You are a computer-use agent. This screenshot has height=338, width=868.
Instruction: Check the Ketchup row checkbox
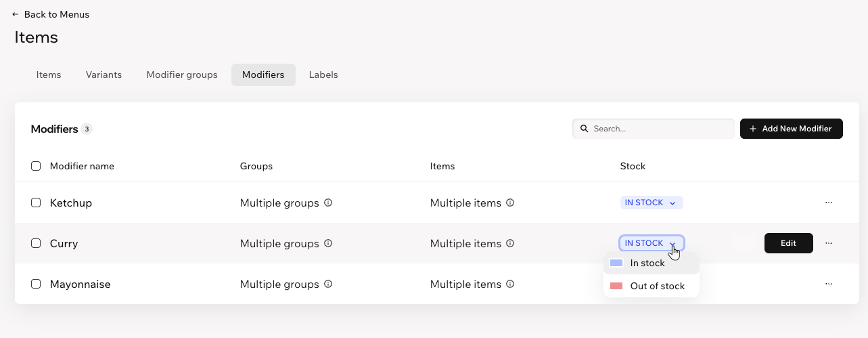tap(36, 203)
